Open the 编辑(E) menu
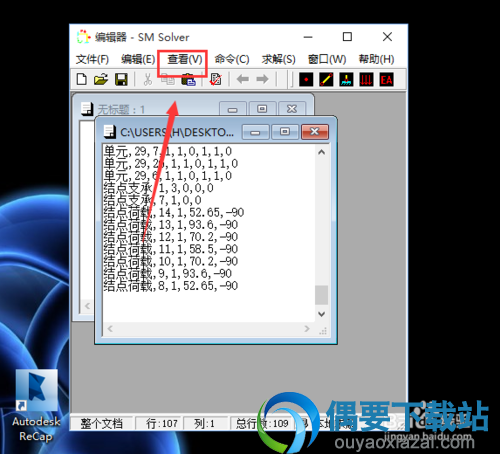 tap(138, 59)
